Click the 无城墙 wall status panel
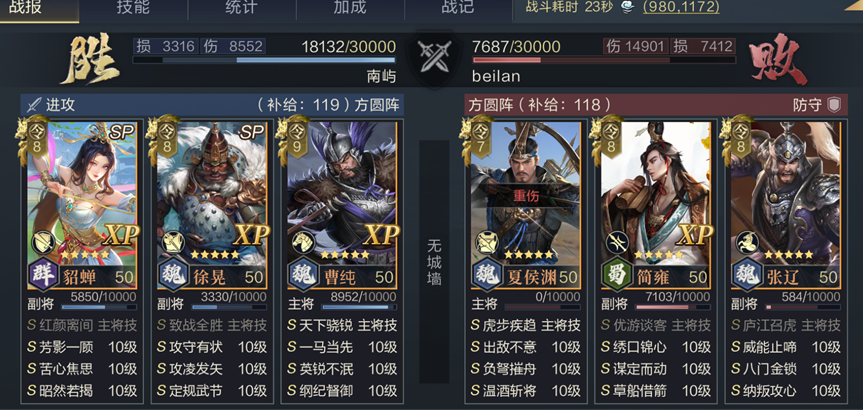This screenshot has width=863, height=410. tap(434, 262)
